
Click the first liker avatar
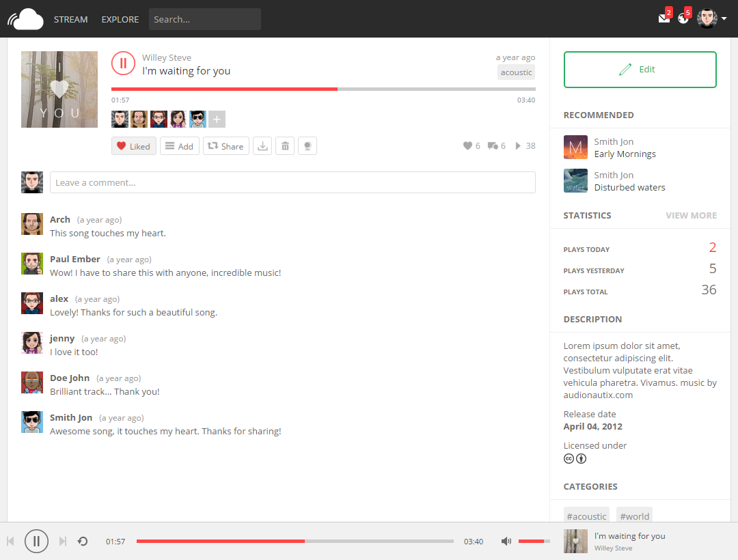click(x=120, y=119)
